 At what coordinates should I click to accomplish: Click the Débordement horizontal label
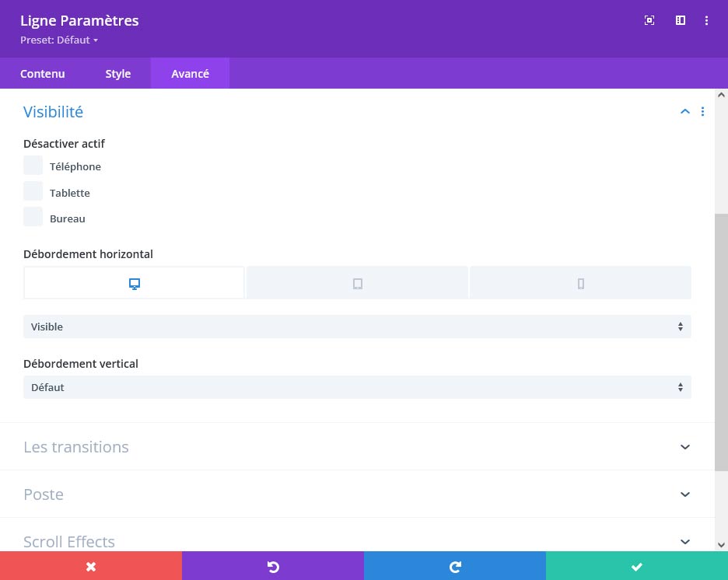[88, 254]
